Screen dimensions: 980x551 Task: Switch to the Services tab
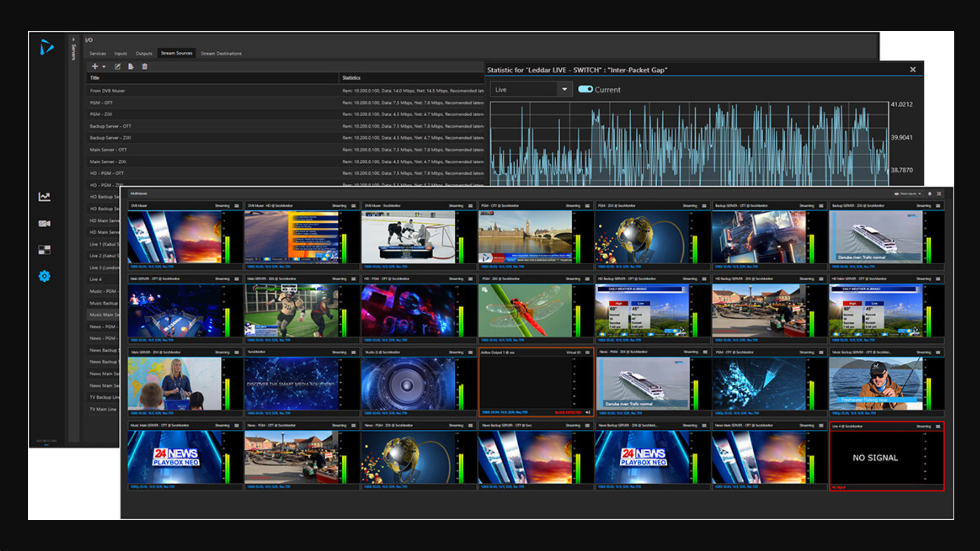pos(98,54)
